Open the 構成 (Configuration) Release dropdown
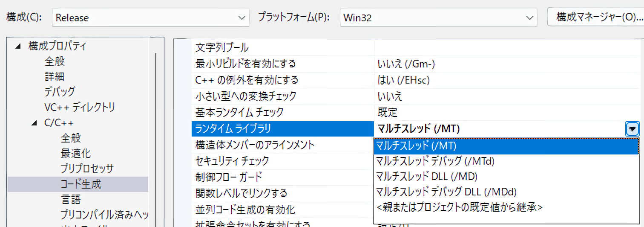This screenshot has width=644, height=227. (x=150, y=18)
